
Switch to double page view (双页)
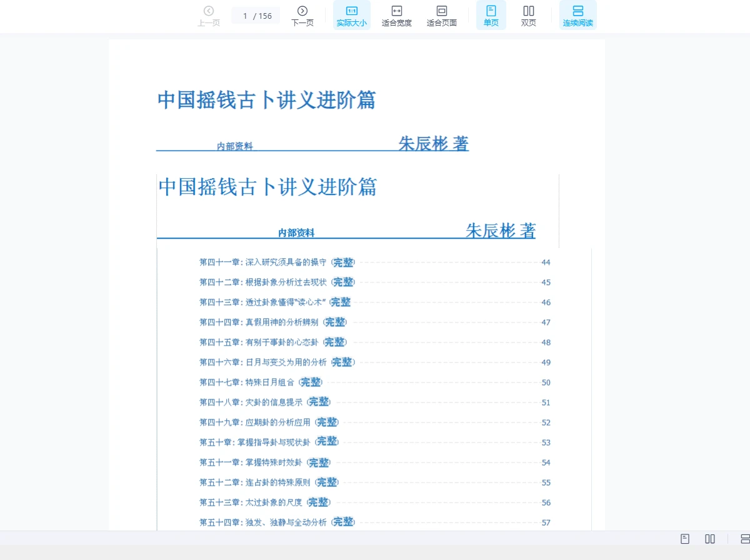tap(529, 16)
